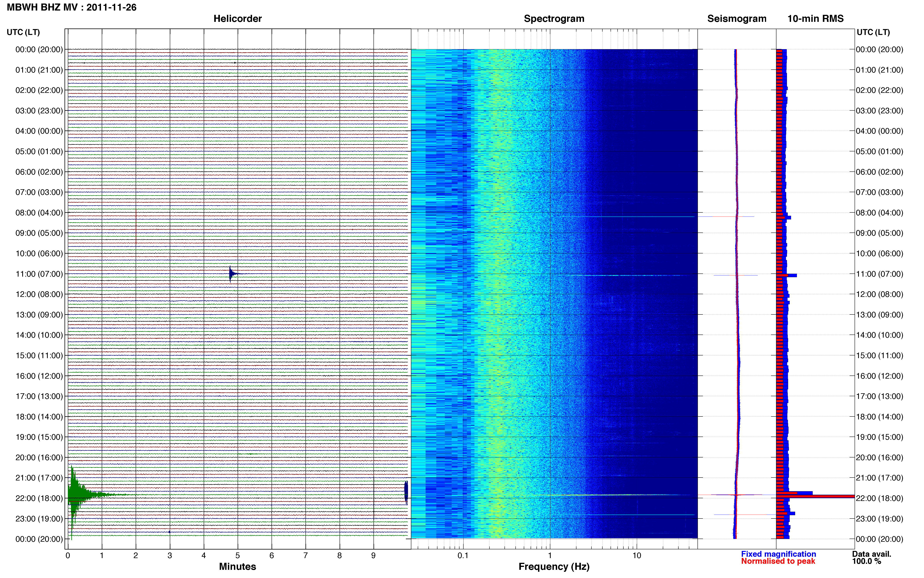Image resolution: width=924 pixels, height=578 pixels.
Task: Click the right time label '10:00 (06:00)'
Action: 879,253
